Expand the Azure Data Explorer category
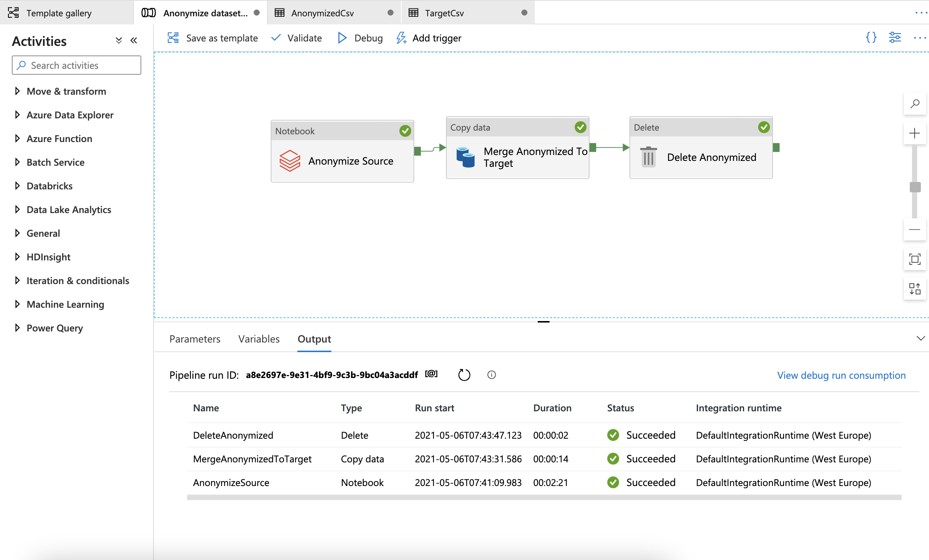 point(17,115)
